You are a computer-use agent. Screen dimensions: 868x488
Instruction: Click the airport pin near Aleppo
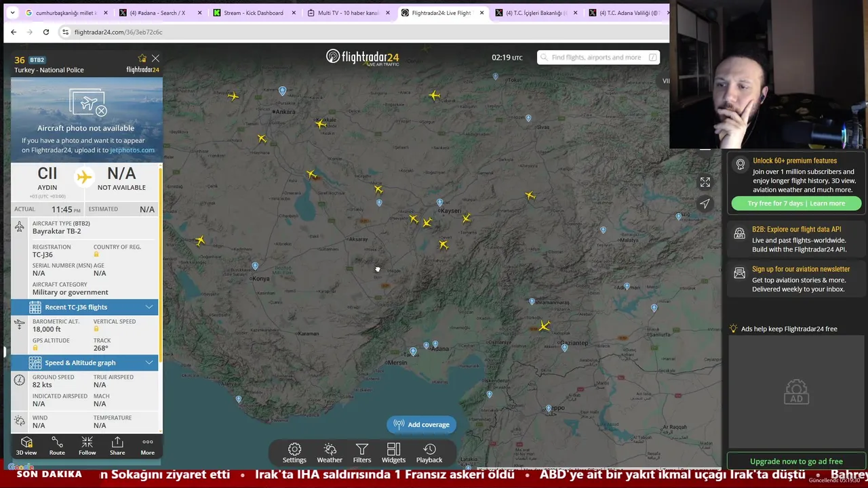coord(549,409)
